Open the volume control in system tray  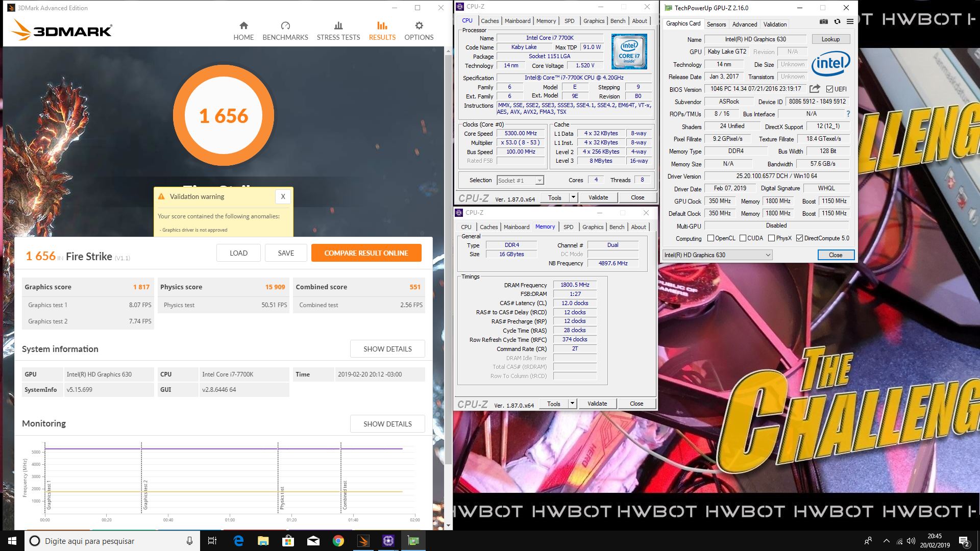912,541
